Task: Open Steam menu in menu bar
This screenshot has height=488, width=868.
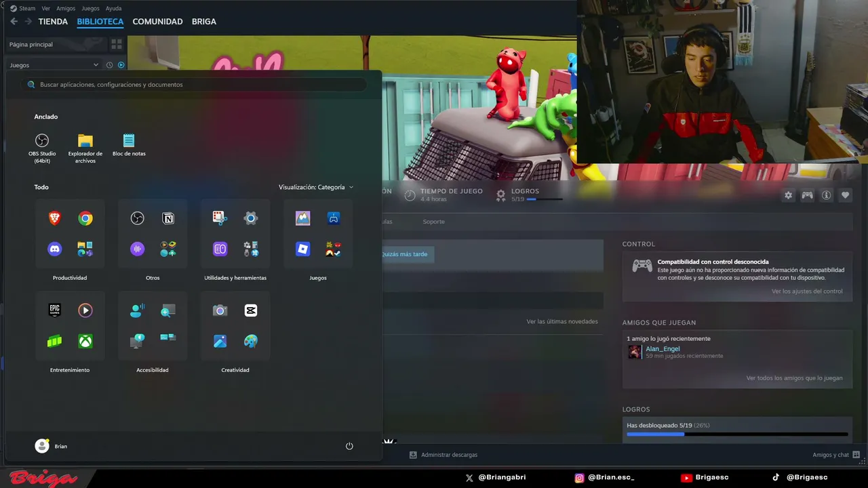Action: point(22,8)
